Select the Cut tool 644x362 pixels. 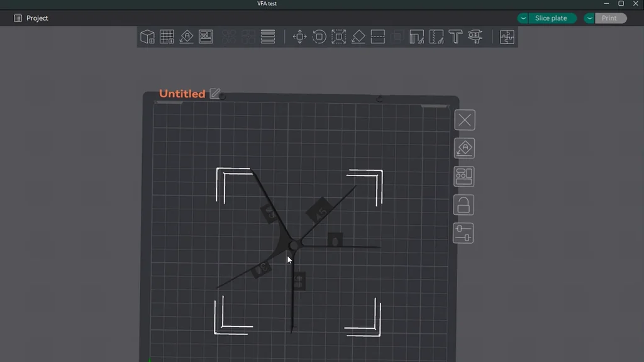pyautogui.click(x=378, y=37)
